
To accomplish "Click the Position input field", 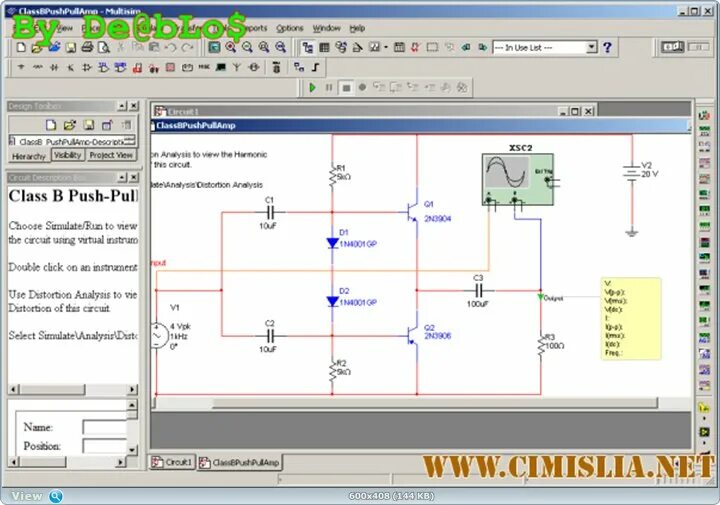I will [105, 446].
